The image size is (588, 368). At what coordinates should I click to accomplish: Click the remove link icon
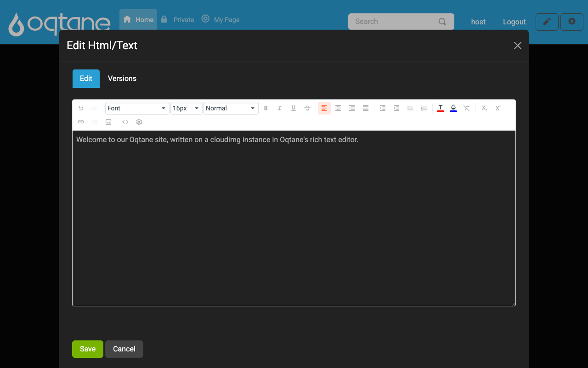95,122
